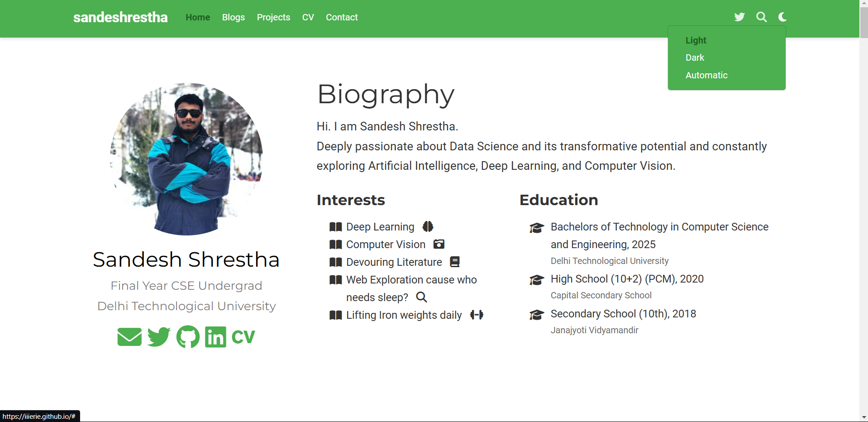Open the moon theme dropdown
868x422 pixels.
click(782, 17)
